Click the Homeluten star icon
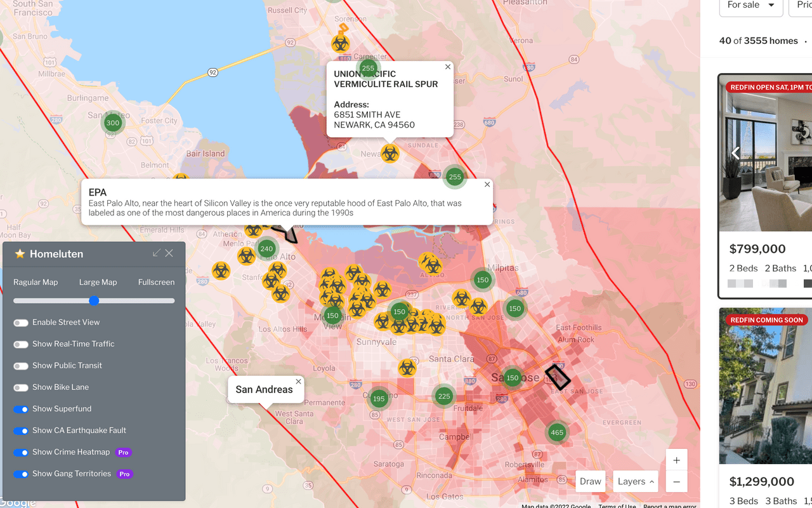This screenshot has height=508, width=812. [x=20, y=254]
